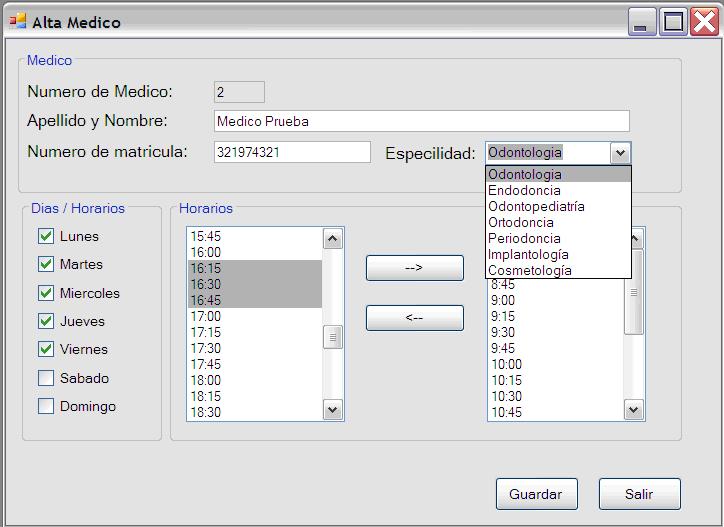724x527 pixels.
Task: Pick Implantología from the specialty options
Action: 528,254
